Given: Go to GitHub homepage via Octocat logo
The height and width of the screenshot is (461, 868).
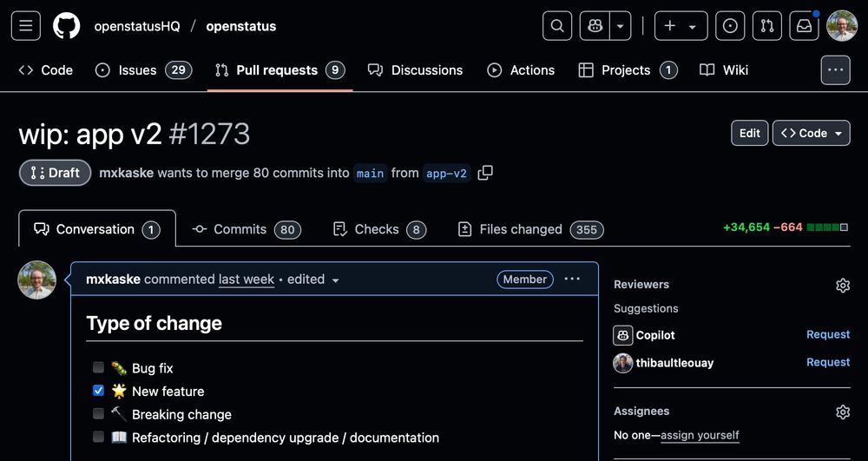Looking at the screenshot, I should (67, 26).
